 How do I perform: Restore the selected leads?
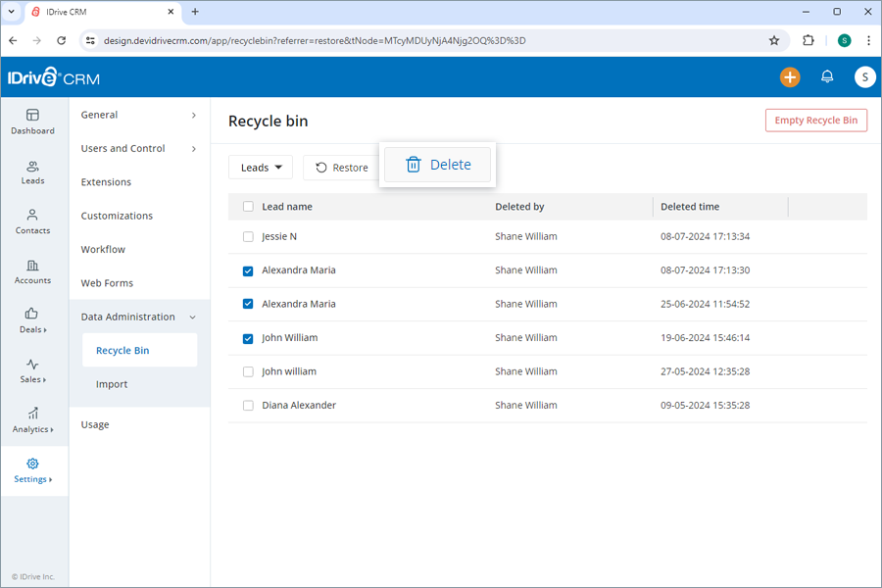pos(341,167)
